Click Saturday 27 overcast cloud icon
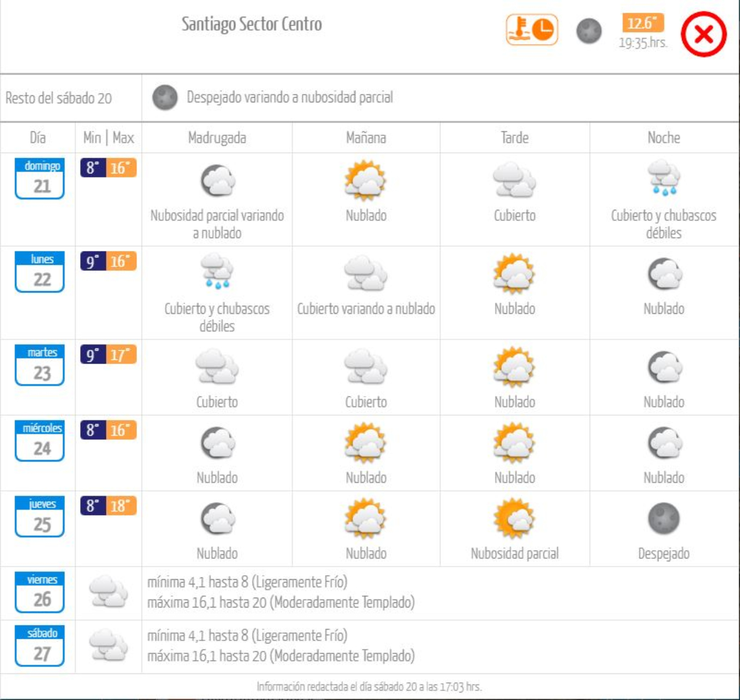Screen dimensions: 740x700 pos(109,646)
